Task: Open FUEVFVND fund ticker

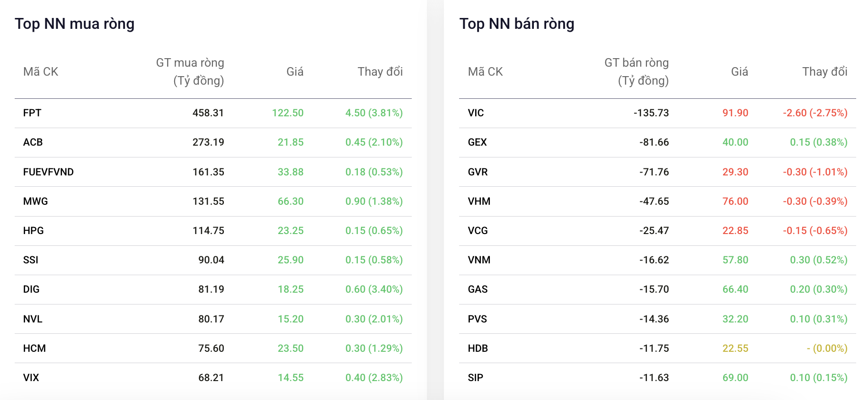Action: [48, 172]
